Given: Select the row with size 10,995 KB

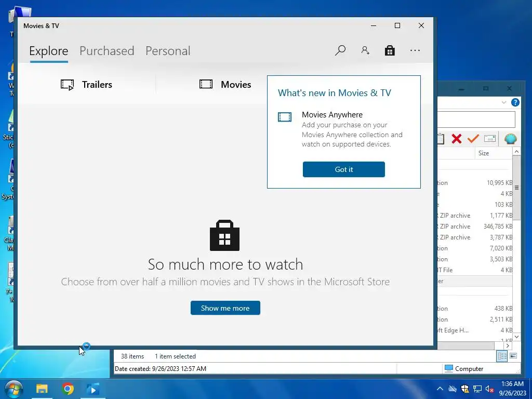Looking at the screenshot, I should 475,183.
